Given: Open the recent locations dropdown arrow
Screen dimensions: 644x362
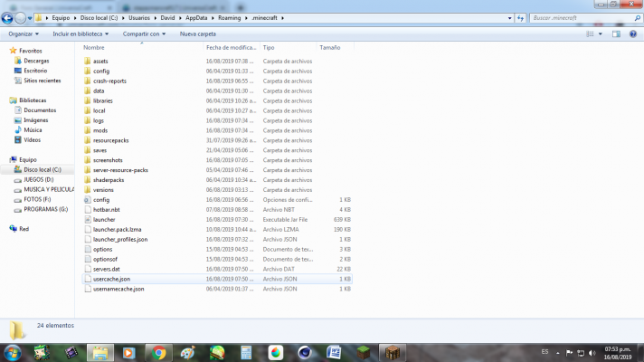Looking at the screenshot, I should point(30,18).
